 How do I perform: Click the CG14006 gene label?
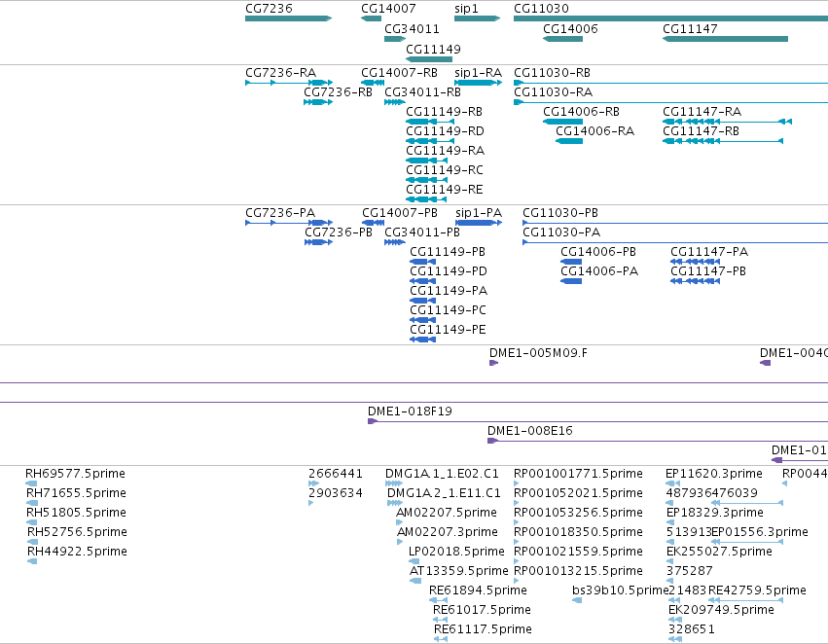click(570, 29)
